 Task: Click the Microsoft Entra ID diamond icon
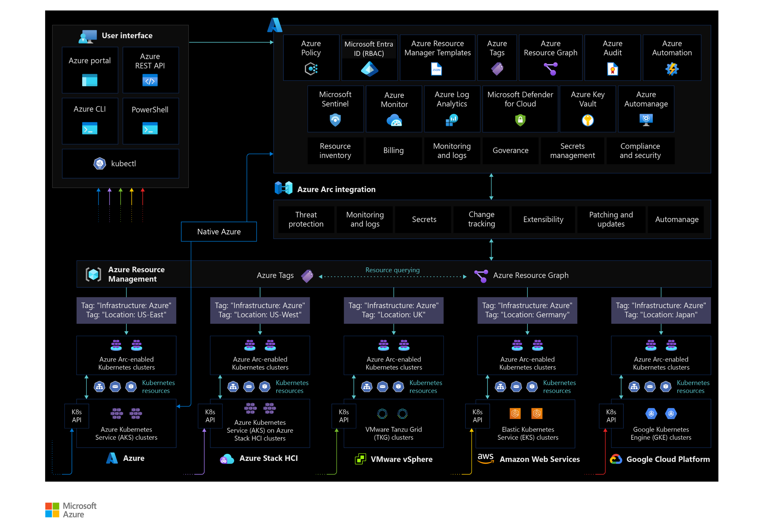point(370,69)
